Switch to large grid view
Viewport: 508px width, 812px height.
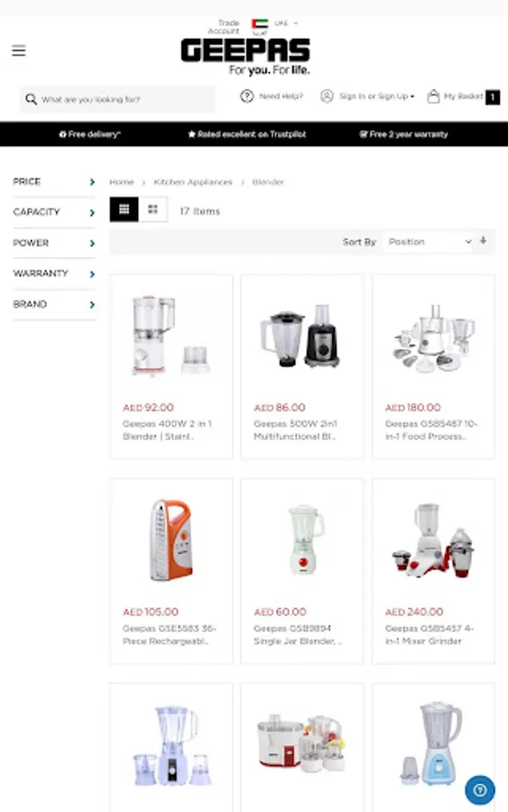tap(152, 209)
